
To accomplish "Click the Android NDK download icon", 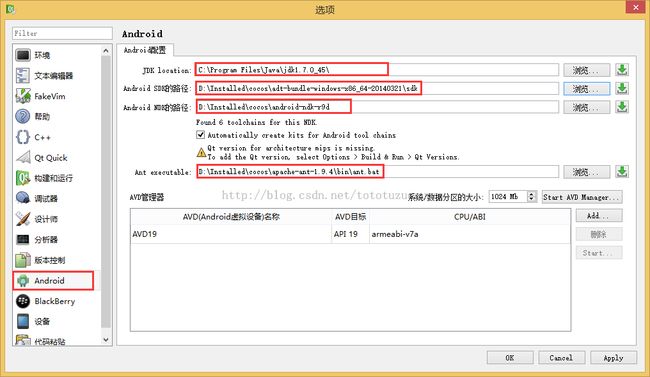I will (x=622, y=107).
